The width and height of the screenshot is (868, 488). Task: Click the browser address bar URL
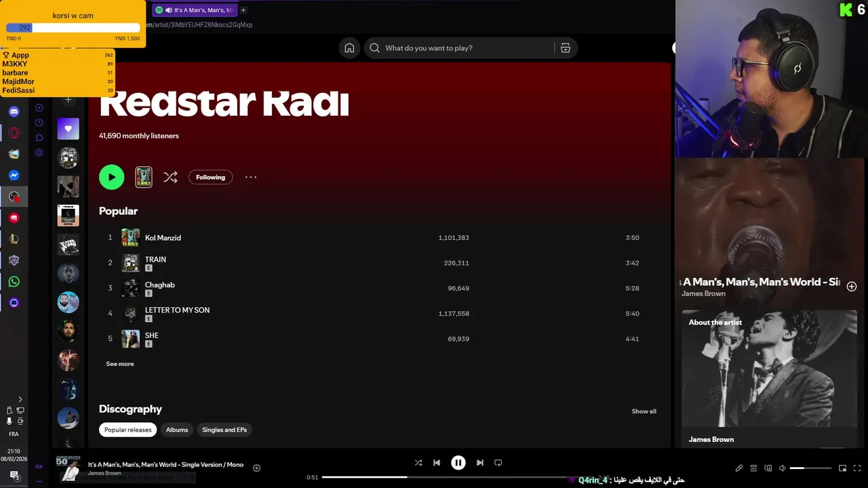[198, 25]
